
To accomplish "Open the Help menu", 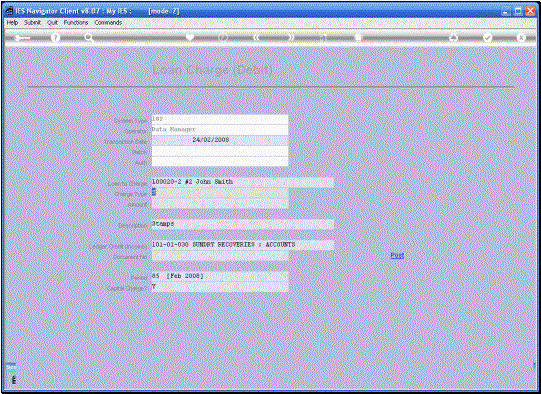I will coord(12,22).
